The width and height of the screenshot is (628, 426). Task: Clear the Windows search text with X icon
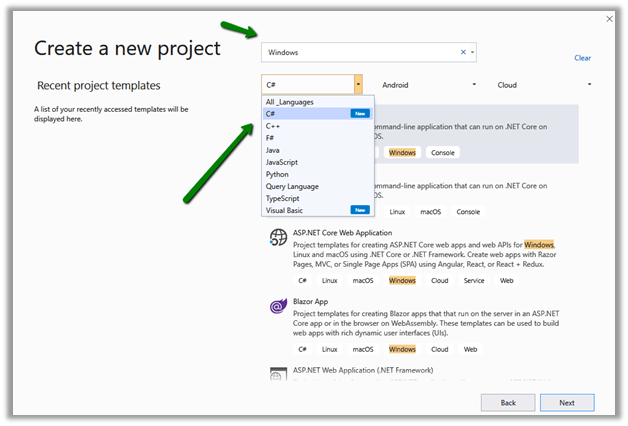[x=463, y=52]
